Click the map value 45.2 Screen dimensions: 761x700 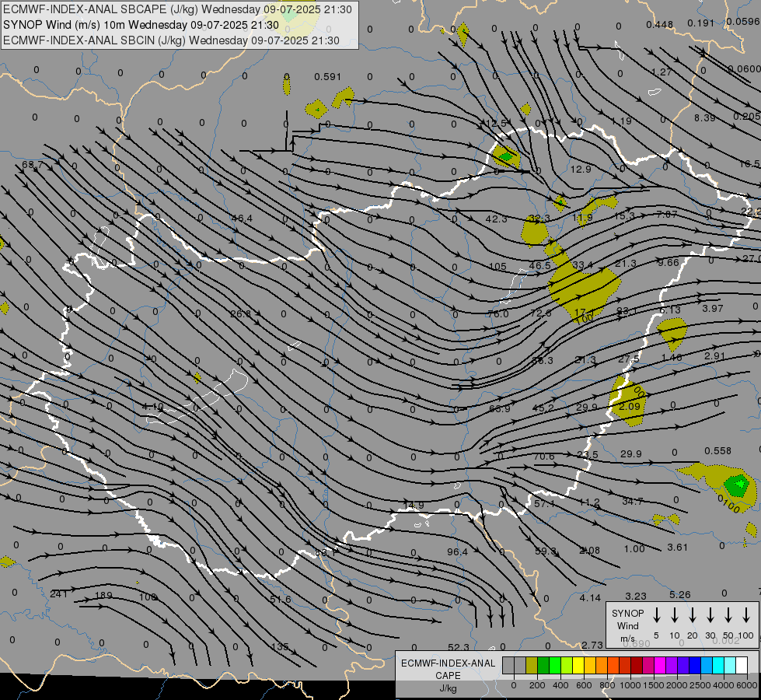pos(543,408)
